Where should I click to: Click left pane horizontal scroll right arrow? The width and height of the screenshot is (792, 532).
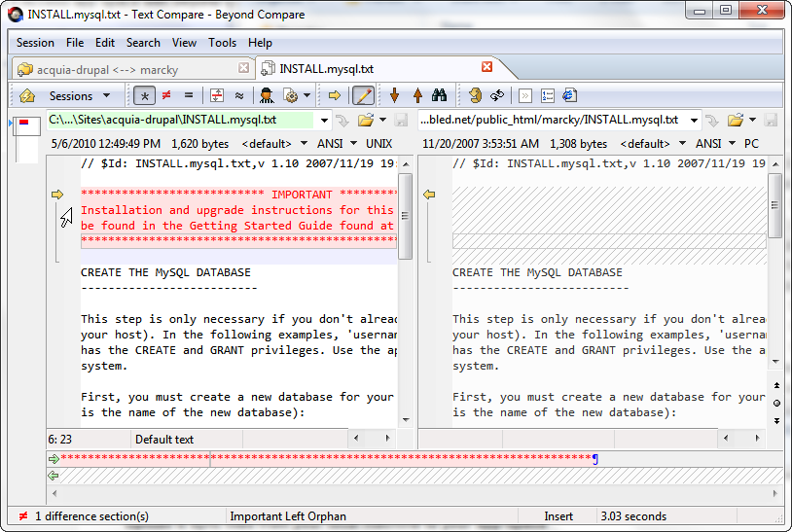pos(387,439)
